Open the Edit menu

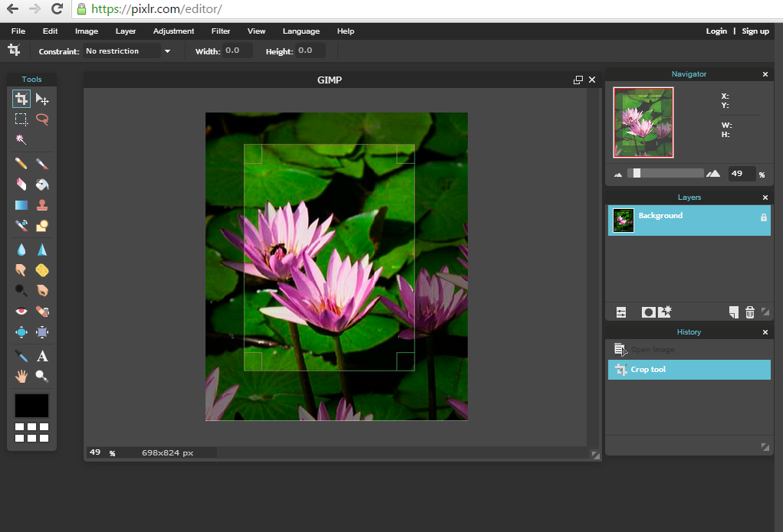tap(50, 31)
